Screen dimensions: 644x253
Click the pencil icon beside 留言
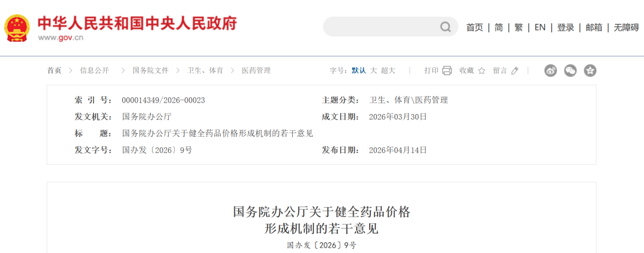point(515,70)
